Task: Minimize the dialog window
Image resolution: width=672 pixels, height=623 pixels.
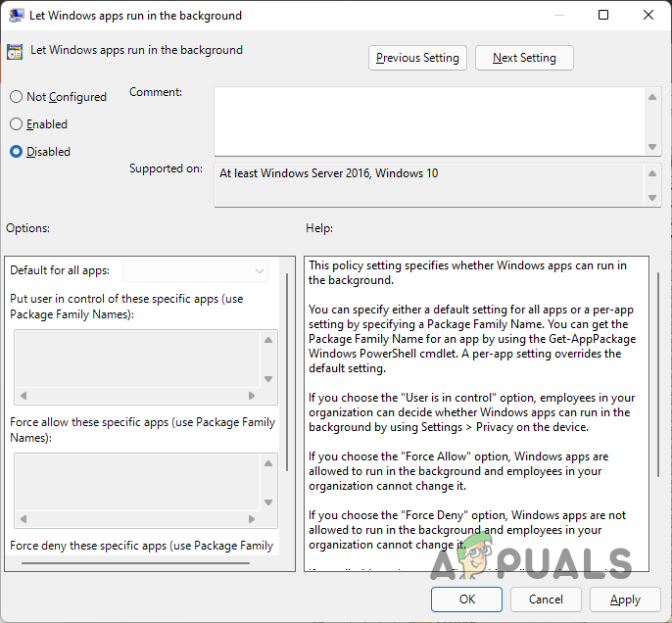Action: 558,15
